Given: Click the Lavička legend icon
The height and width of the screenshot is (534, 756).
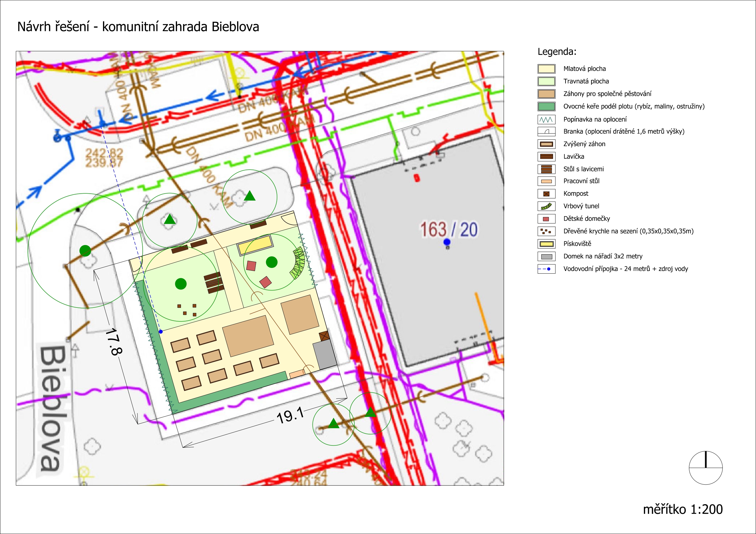Looking at the screenshot, I should (546, 156).
